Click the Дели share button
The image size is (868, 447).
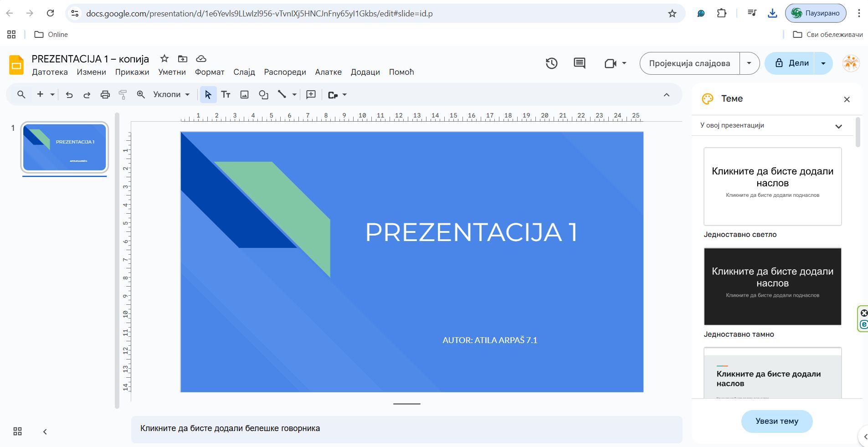click(792, 63)
